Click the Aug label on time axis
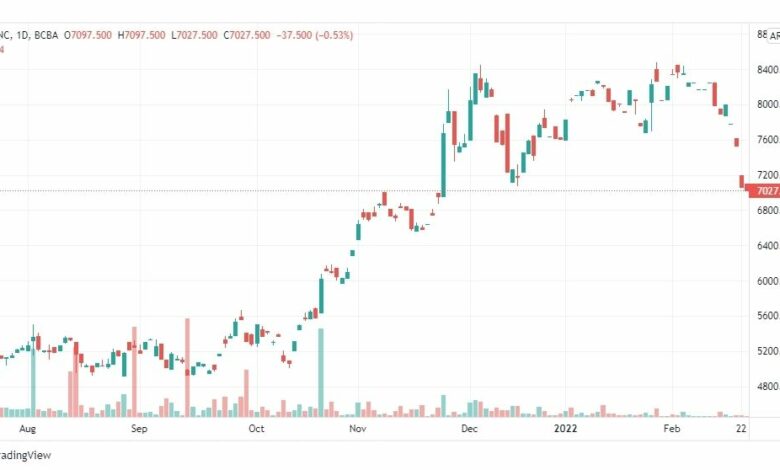The image size is (780, 470). pos(27,429)
